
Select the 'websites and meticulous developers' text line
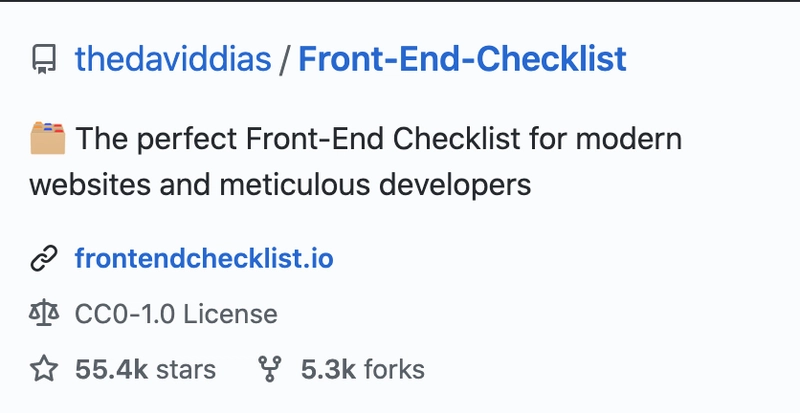click(280, 185)
